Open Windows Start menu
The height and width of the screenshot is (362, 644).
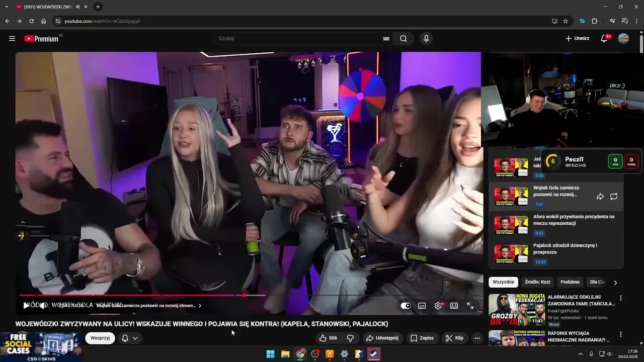(x=270, y=354)
